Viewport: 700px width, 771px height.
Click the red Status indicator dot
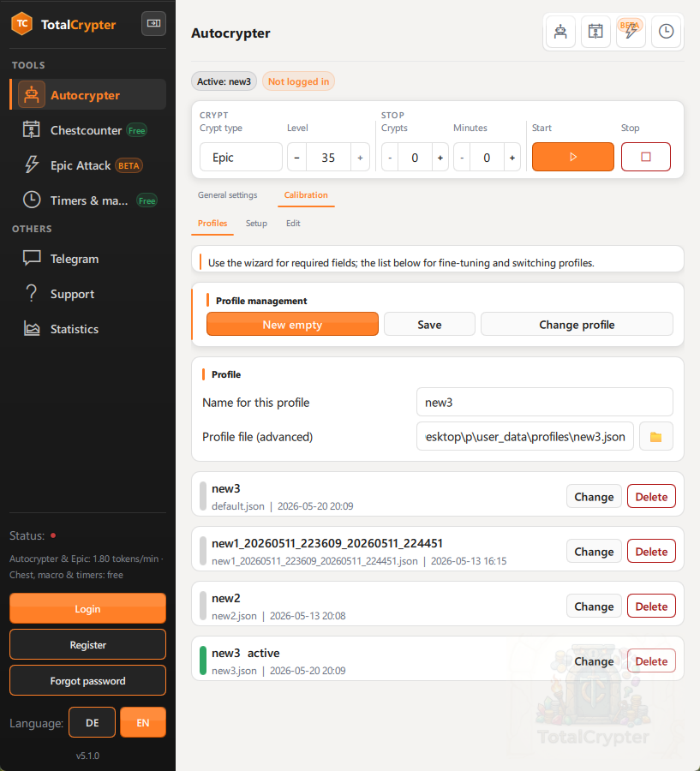[x=53, y=535]
